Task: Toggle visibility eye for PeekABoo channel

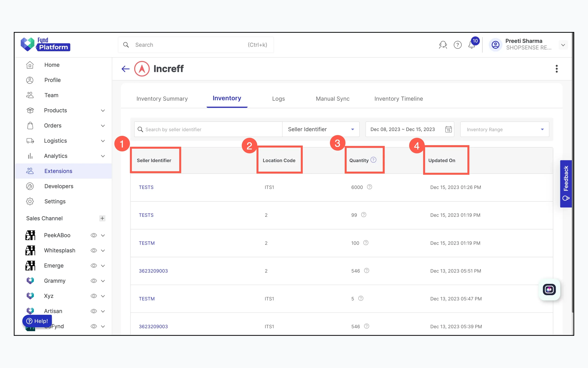Action: pyautogui.click(x=94, y=235)
